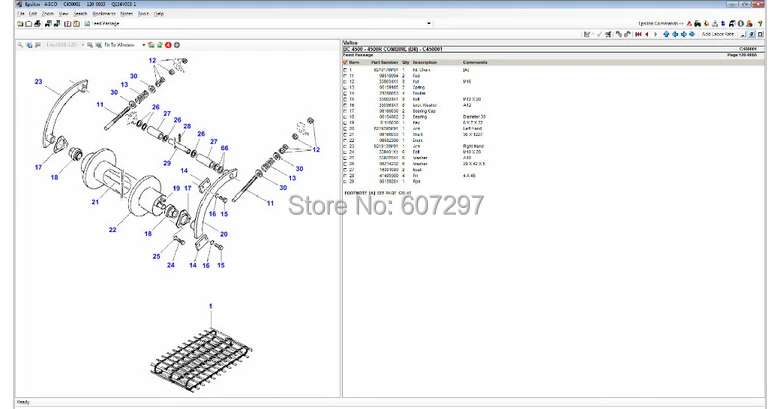This screenshot has height=409, width=771.
Task: Open the Zoom menu
Action: pos(48,14)
